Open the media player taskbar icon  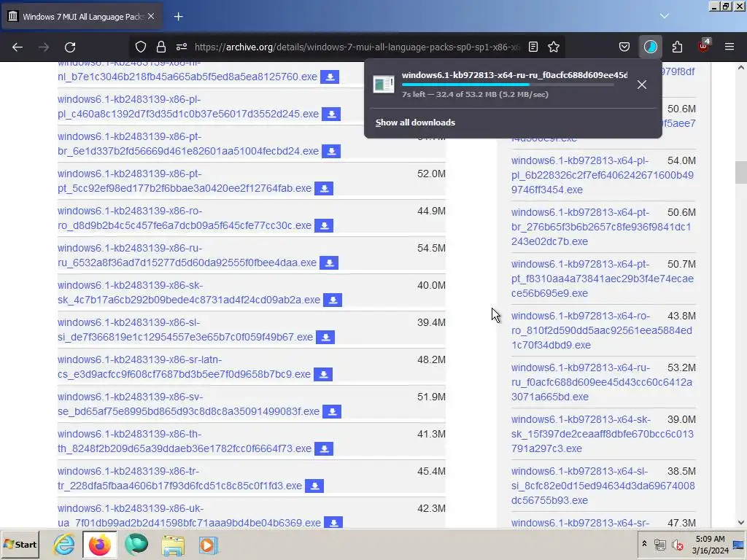(x=208, y=544)
